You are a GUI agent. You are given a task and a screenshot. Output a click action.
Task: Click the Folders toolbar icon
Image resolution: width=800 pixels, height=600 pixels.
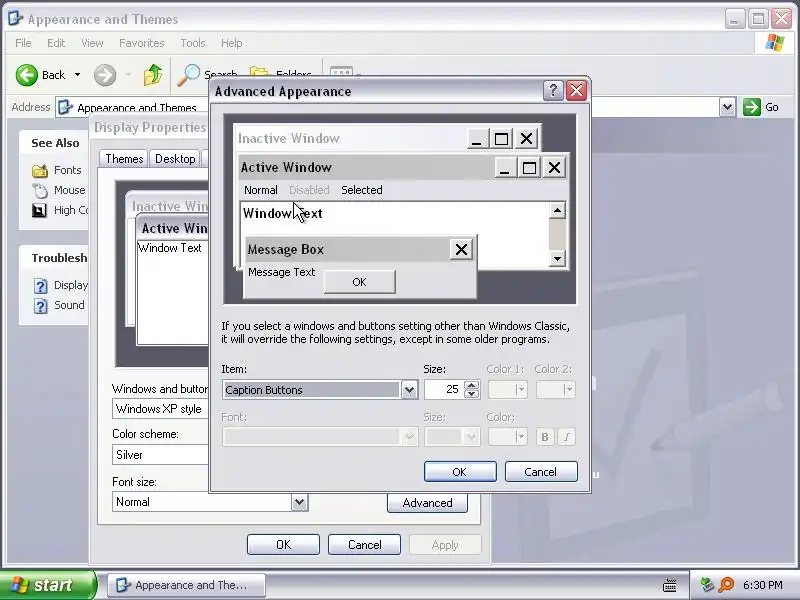259,72
